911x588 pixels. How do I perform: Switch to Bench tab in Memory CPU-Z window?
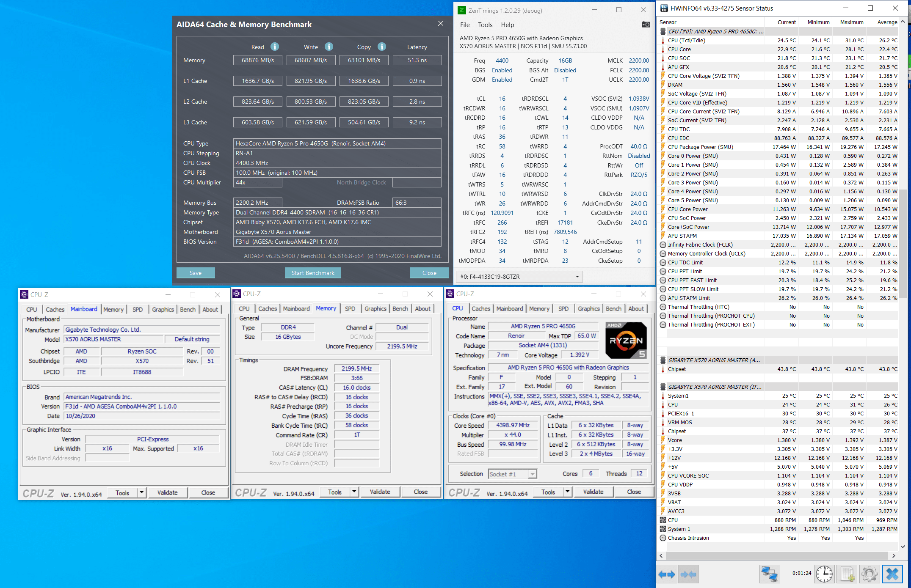(x=400, y=308)
